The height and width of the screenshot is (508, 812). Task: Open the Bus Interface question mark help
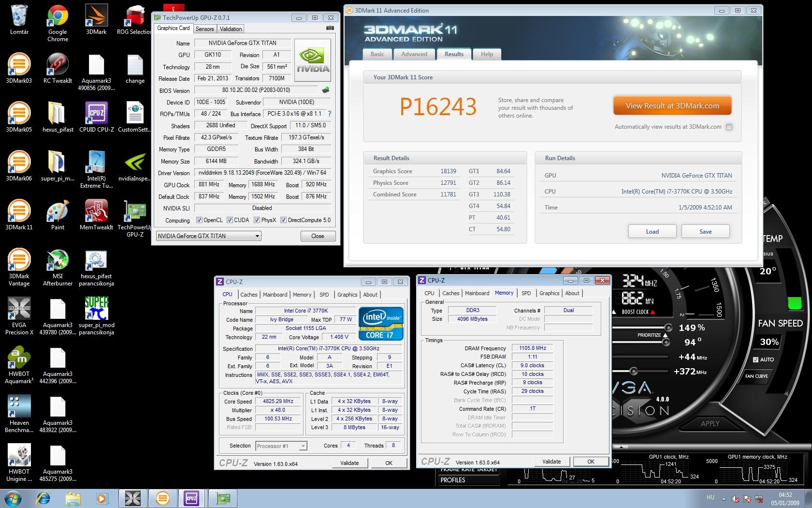[329, 114]
